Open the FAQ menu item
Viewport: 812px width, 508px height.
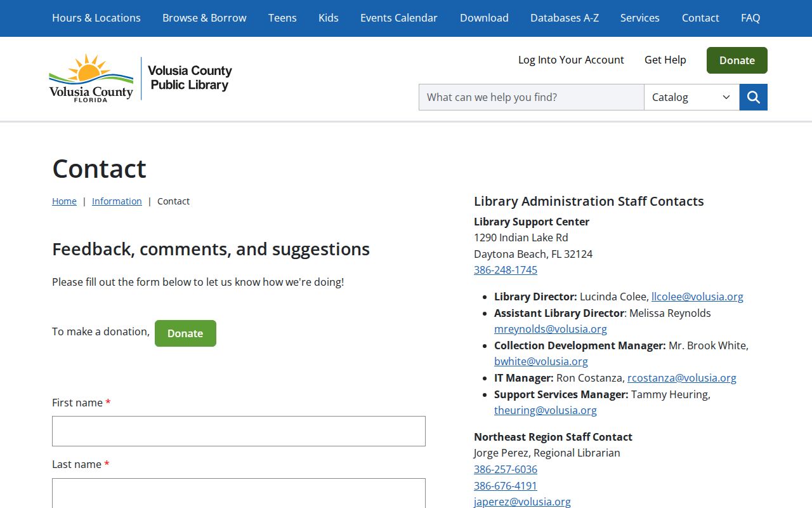[x=750, y=18]
